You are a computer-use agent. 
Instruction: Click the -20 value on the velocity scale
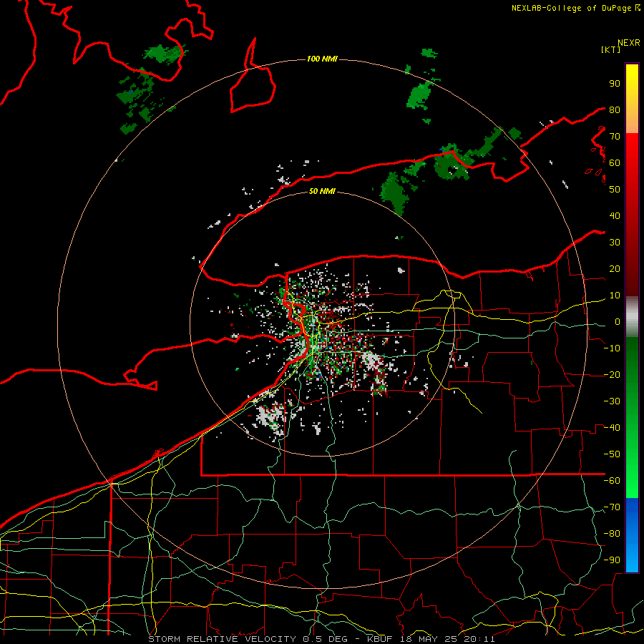click(612, 375)
